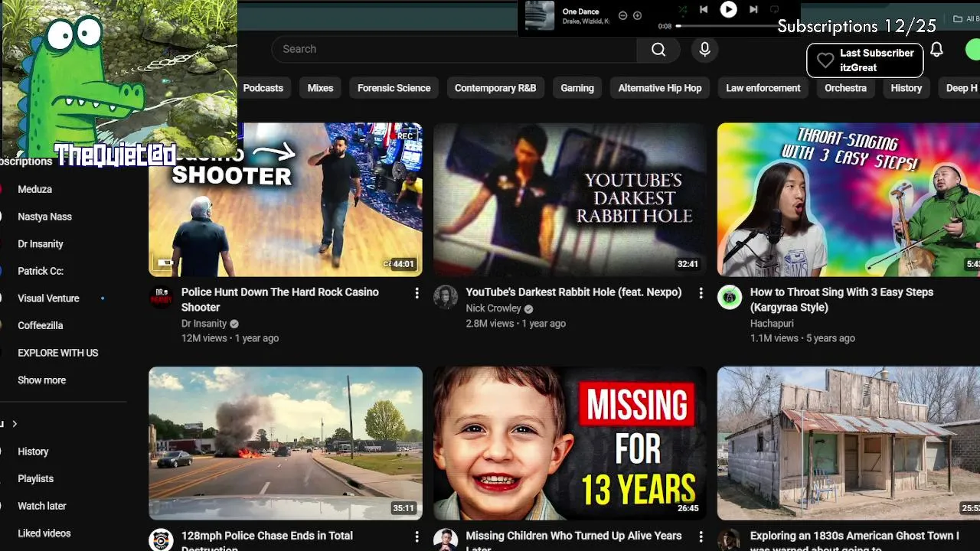Skip to next track in music player
Image resolution: width=980 pixels, height=551 pixels.
coord(753,9)
